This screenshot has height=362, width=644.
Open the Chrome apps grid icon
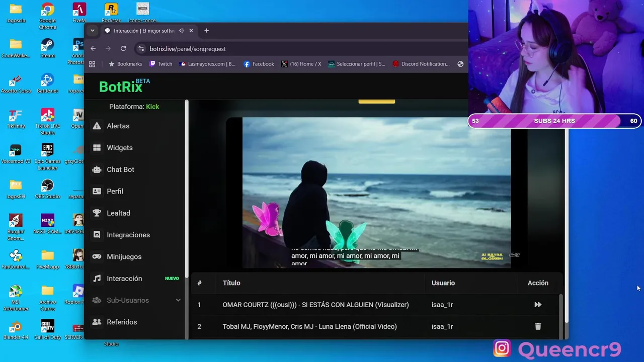92,64
